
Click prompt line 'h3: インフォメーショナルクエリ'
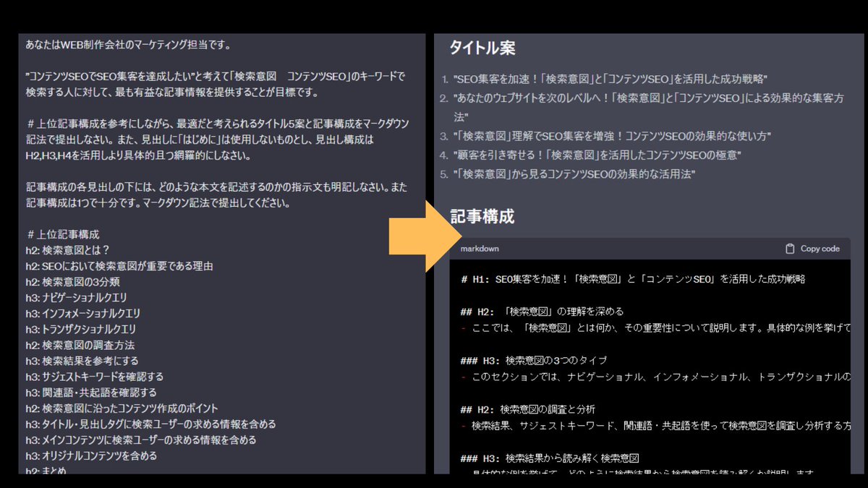pyautogui.click(x=83, y=314)
